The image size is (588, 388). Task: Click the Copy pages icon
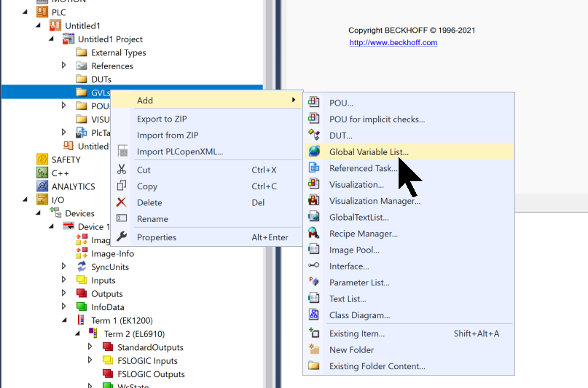pos(122,186)
